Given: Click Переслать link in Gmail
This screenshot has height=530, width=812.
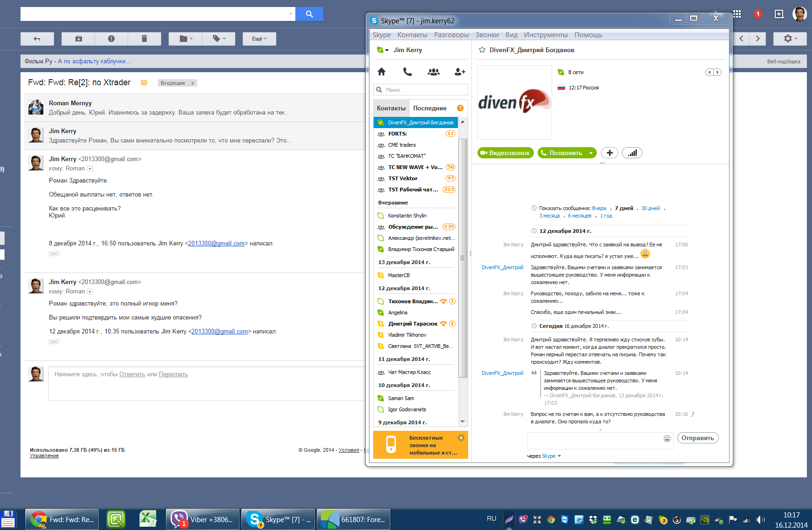Looking at the screenshot, I should pyautogui.click(x=173, y=374).
